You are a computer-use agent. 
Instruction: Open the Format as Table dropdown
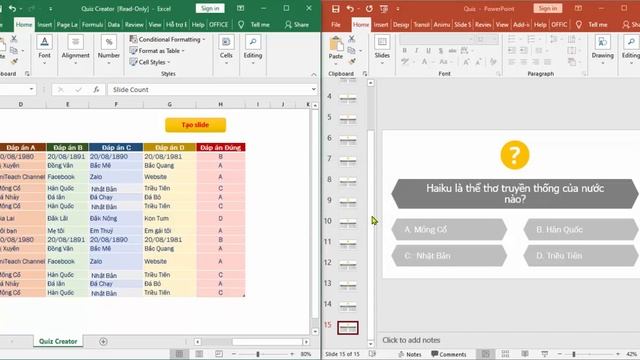(x=157, y=51)
